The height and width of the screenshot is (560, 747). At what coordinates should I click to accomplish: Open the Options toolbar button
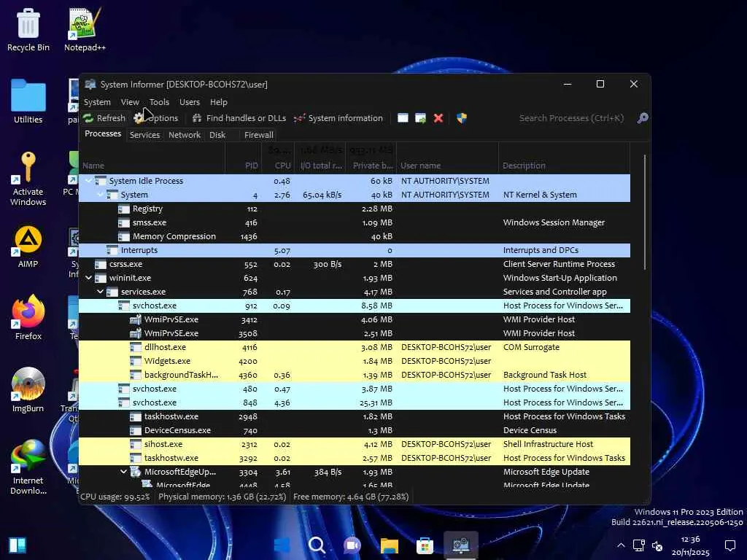pyautogui.click(x=156, y=118)
